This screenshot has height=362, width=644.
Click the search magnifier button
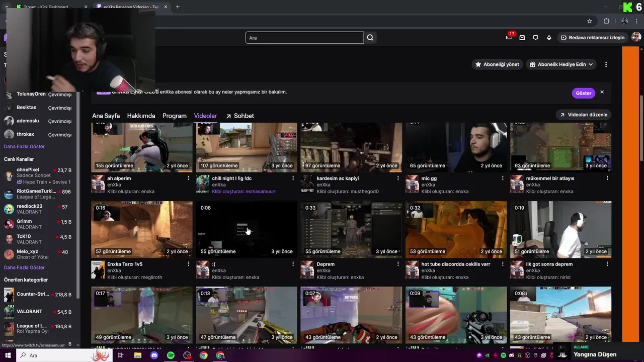pos(370,38)
